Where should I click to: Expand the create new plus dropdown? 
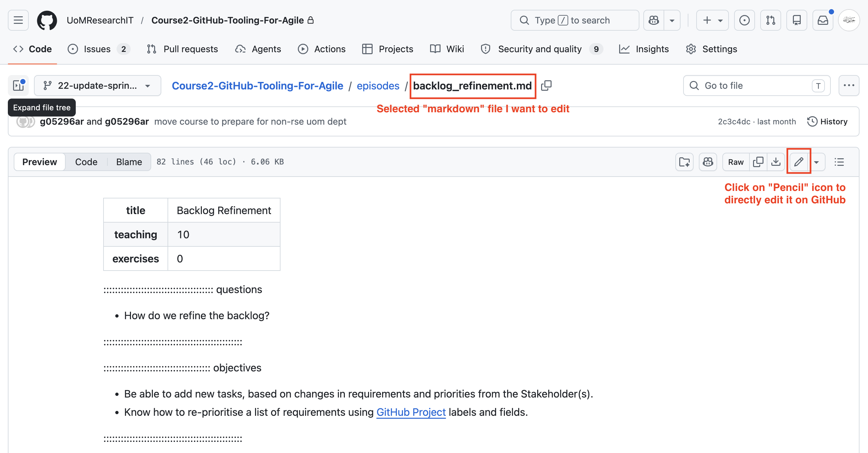click(712, 20)
